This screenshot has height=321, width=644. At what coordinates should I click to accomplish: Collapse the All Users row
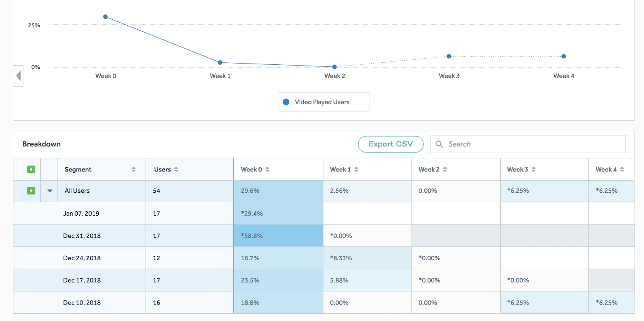pos(50,191)
